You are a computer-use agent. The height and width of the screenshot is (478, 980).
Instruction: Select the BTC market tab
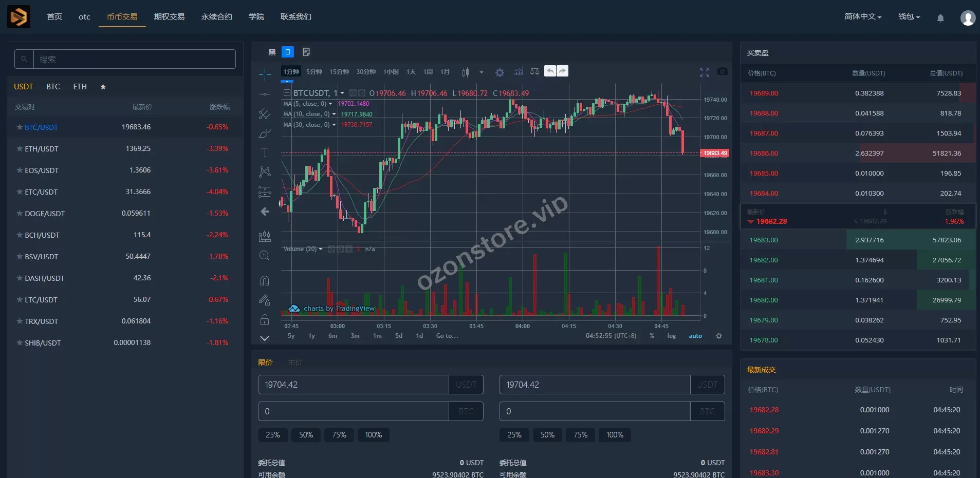(x=53, y=87)
